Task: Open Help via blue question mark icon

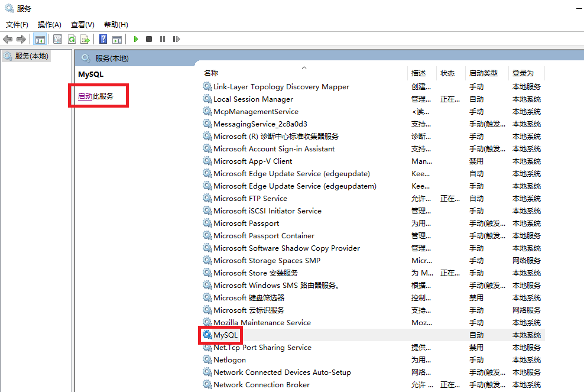Action: [x=103, y=39]
